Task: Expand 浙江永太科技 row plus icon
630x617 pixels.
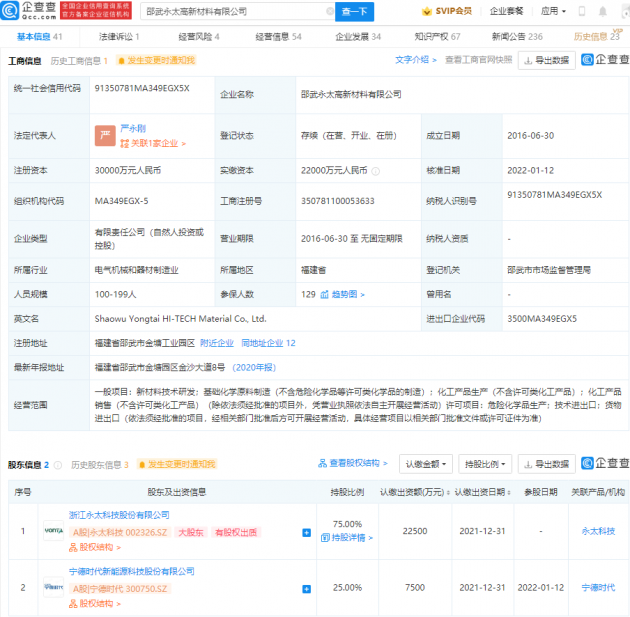Action: [306, 533]
